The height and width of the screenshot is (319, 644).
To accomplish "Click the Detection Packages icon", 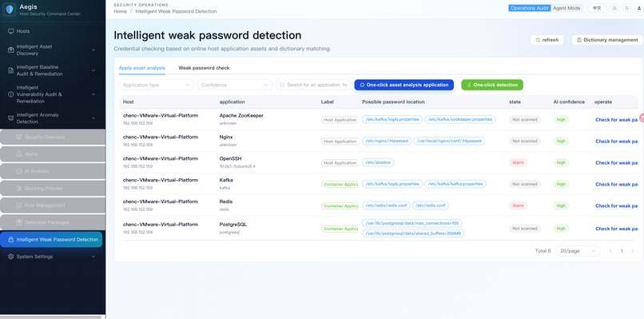I will (19, 222).
